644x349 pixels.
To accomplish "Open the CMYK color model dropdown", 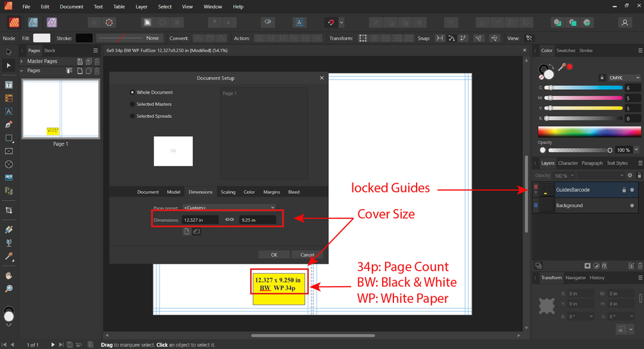I will tap(624, 78).
